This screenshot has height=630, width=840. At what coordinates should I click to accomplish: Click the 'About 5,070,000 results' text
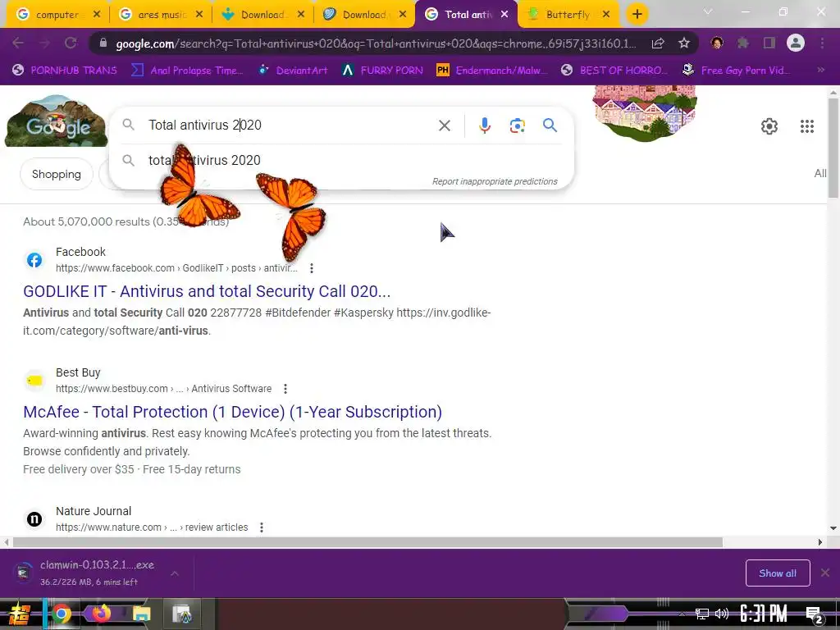[x=86, y=221]
